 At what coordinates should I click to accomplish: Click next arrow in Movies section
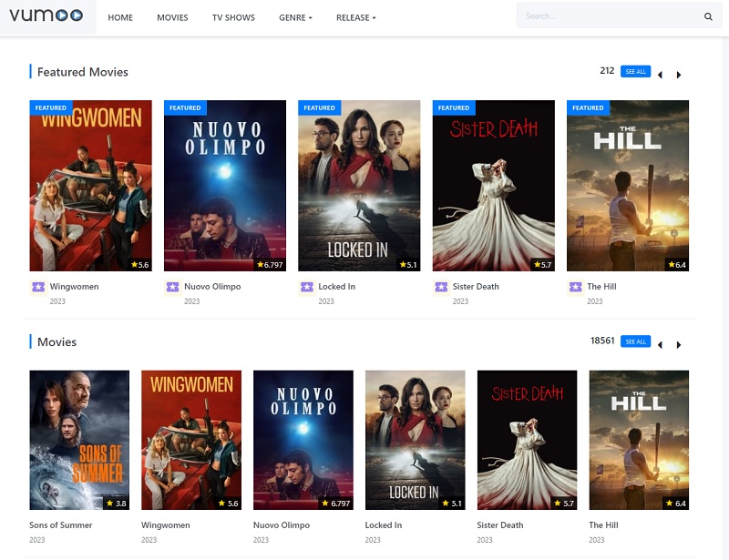pyautogui.click(x=679, y=345)
